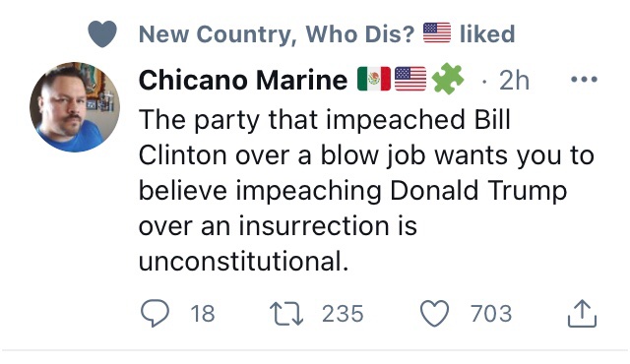
Task: View the 18 replies count
Action: [x=203, y=314]
